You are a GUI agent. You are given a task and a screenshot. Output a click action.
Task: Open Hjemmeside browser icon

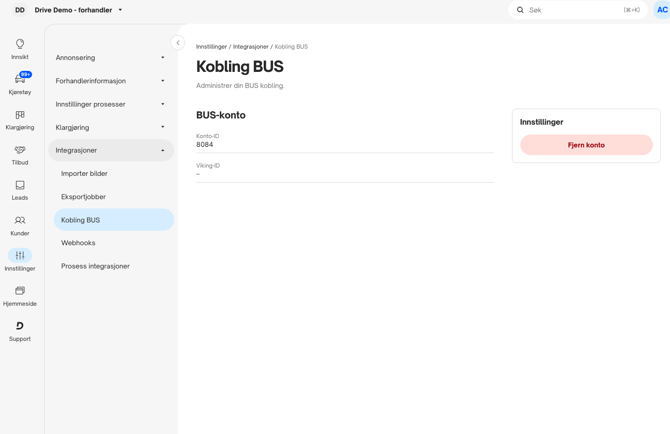point(20,291)
